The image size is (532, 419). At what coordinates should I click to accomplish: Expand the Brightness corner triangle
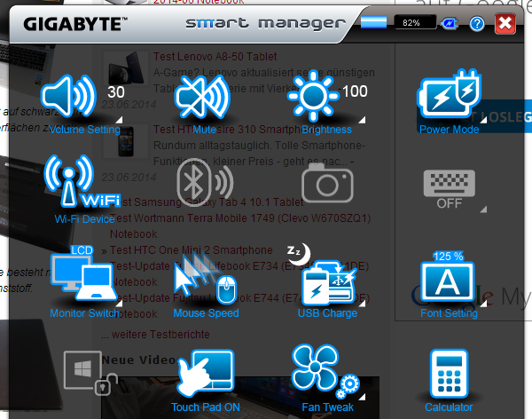pos(362,120)
